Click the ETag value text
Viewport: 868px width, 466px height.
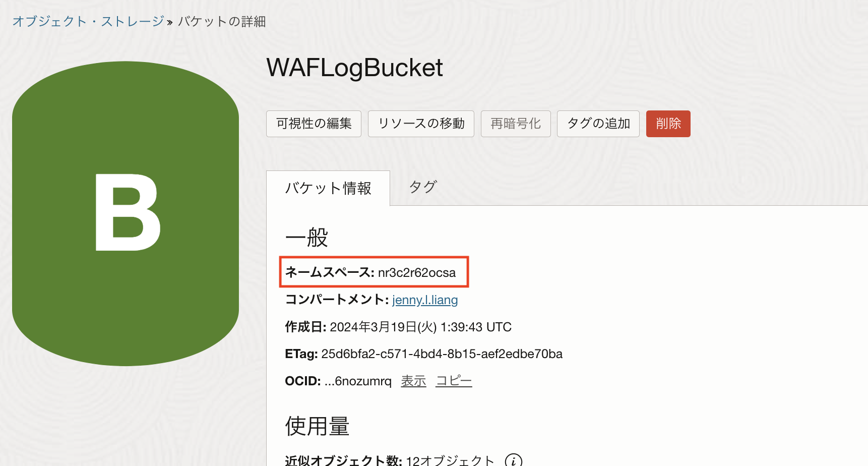442,354
